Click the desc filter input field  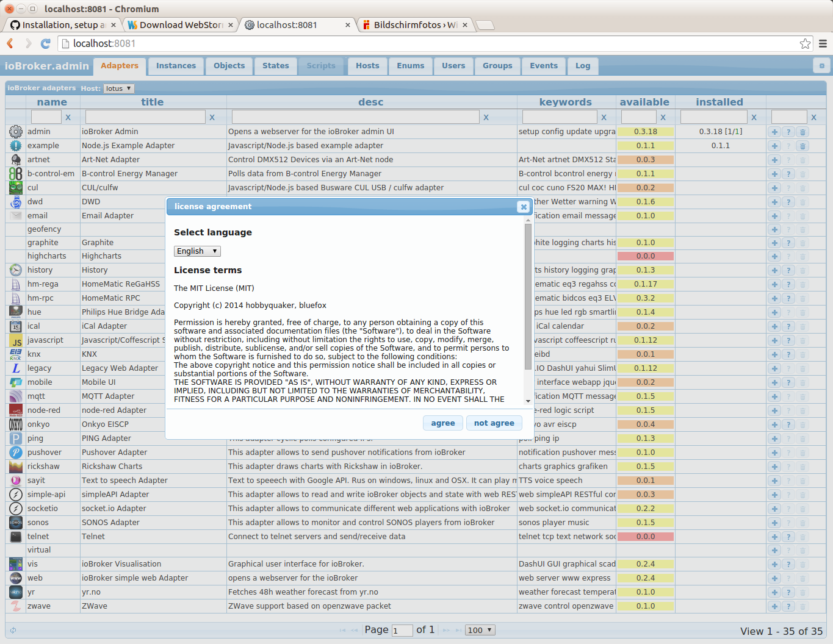356,117
